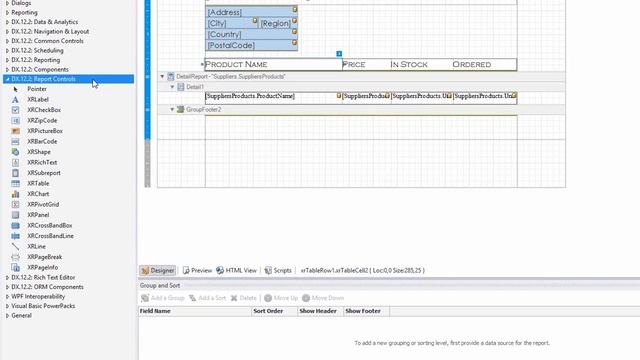Pick the XRRichText control

[42, 162]
